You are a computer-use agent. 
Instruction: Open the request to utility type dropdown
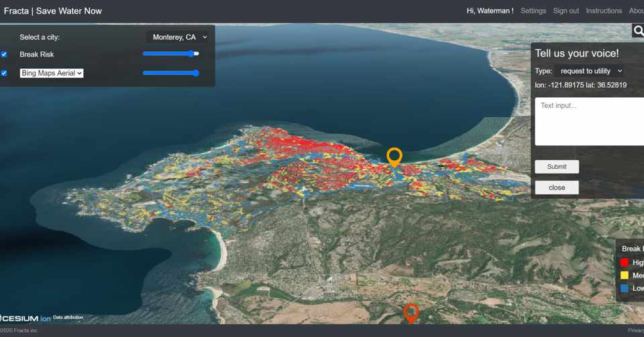pyautogui.click(x=590, y=71)
